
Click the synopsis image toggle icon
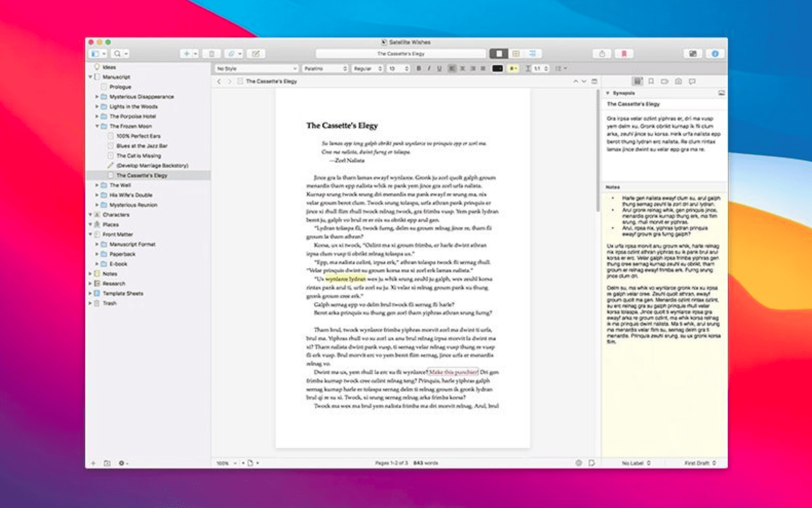tap(721, 93)
